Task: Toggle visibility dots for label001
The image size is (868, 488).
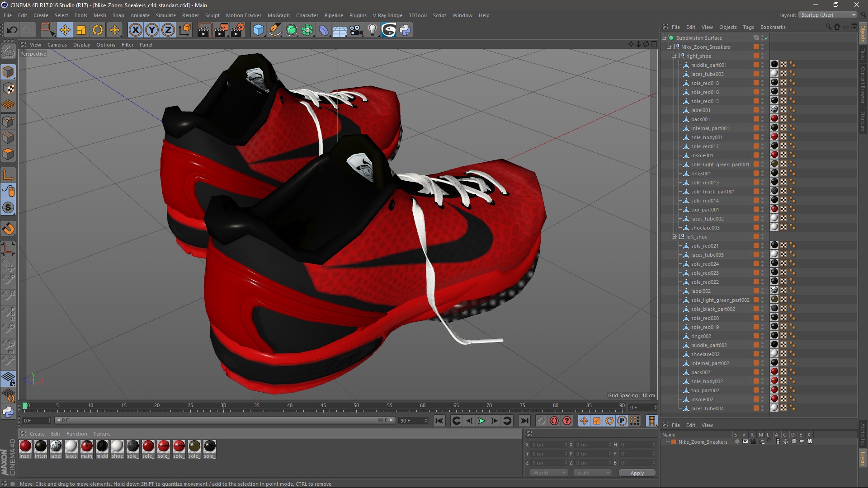Action: [763, 110]
